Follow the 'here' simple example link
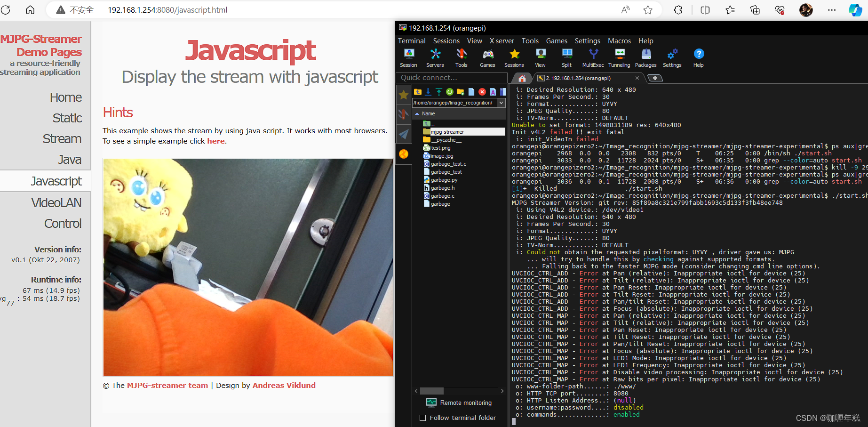Image resolution: width=868 pixels, height=427 pixels. tap(216, 141)
